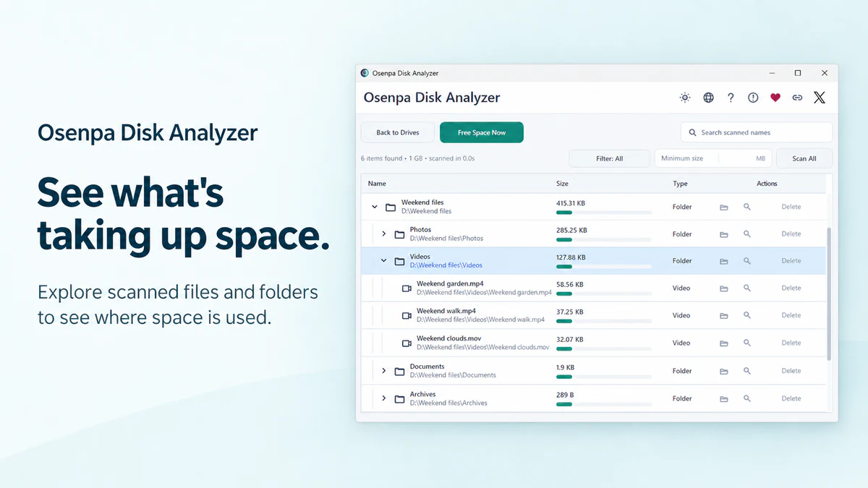The height and width of the screenshot is (488, 868).
Task: Open folder location for Weekend walk.mp4
Action: (x=724, y=316)
